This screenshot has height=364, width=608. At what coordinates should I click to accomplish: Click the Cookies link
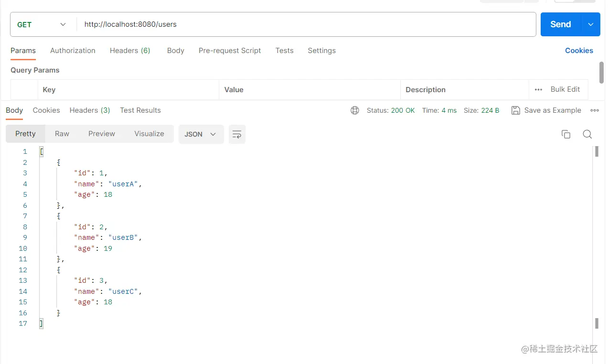[579, 51]
